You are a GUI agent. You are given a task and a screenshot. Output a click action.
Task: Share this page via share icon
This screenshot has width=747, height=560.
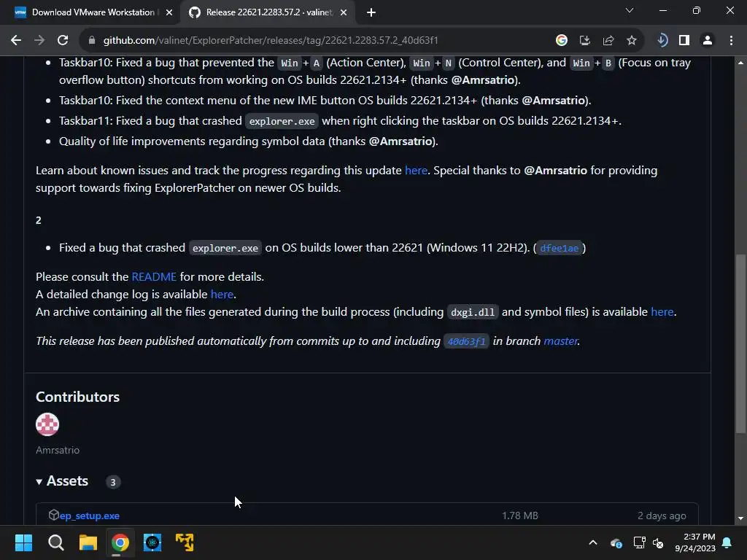608,41
